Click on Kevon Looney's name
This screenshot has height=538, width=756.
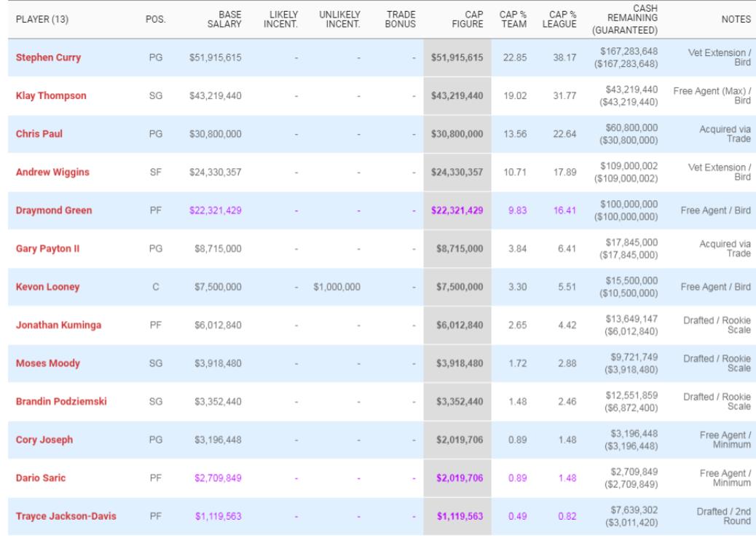(x=48, y=287)
